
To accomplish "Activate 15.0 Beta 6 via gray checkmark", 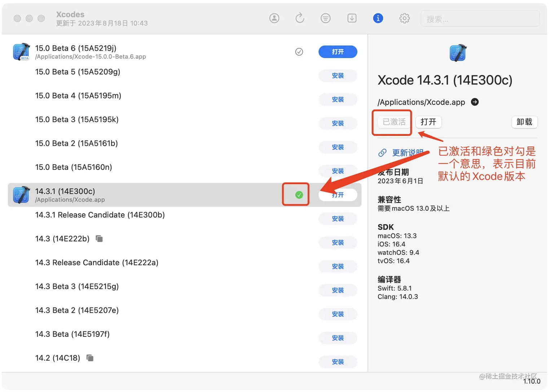I will 299,52.
